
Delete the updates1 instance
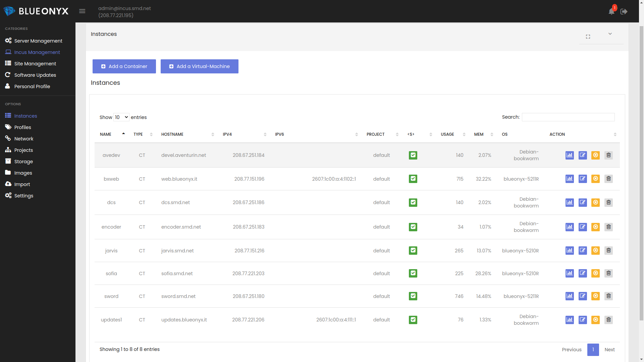(608, 320)
